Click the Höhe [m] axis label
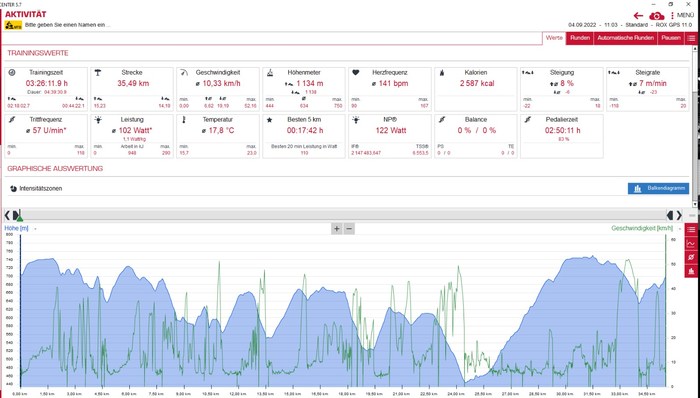700x398 pixels. pyautogui.click(x=16, y=228)
